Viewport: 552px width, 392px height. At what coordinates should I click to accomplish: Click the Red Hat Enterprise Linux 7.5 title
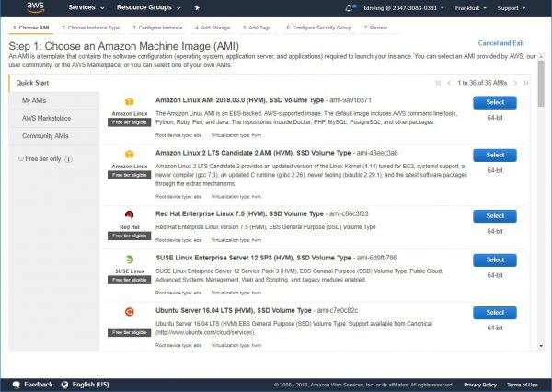click(x=239, y=214)
